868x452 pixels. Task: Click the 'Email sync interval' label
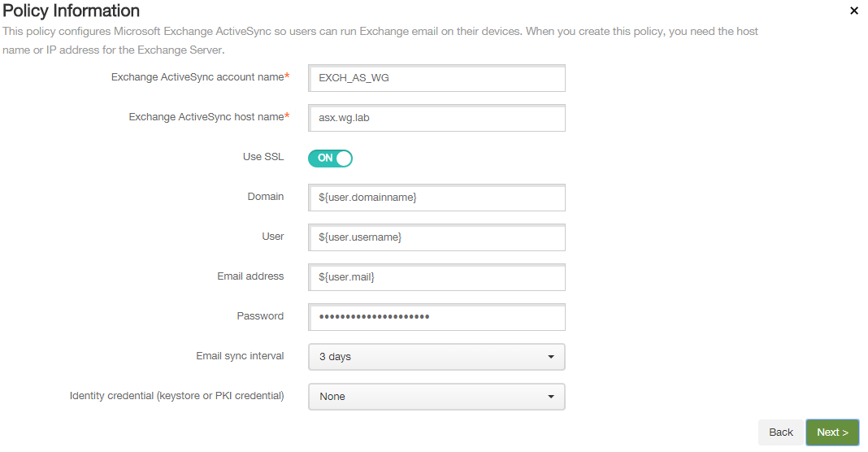(x=240, y=356)
